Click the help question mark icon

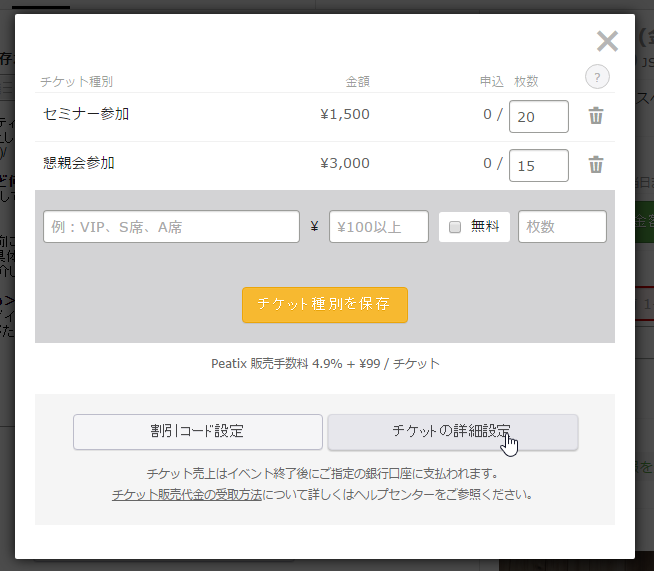596,78
